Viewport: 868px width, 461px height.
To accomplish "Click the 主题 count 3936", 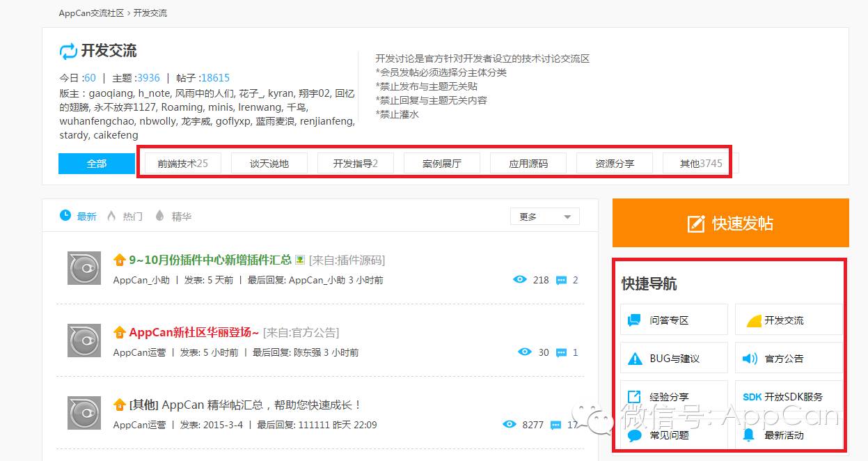I will pyautogui.click(x=148, y=78).
